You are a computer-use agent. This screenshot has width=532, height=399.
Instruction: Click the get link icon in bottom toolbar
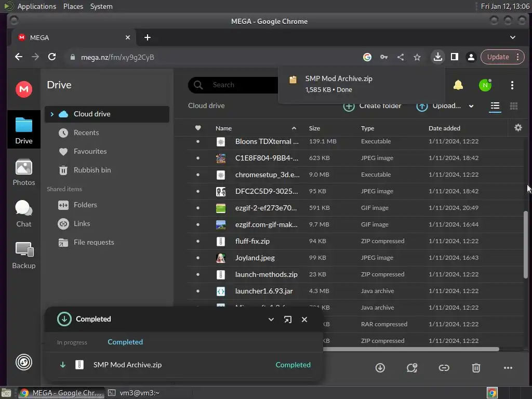click(x=444, y=368)
